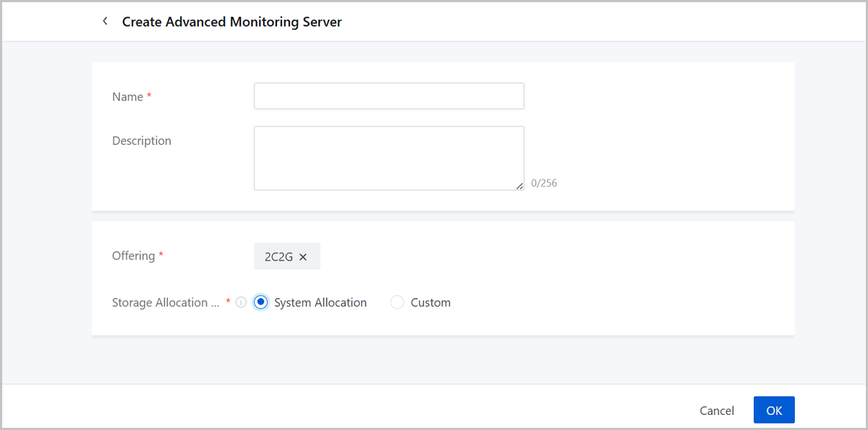Click the 2C2G offering tag
Viewport: 868px width, 430px height.
(x=279, y=257)
